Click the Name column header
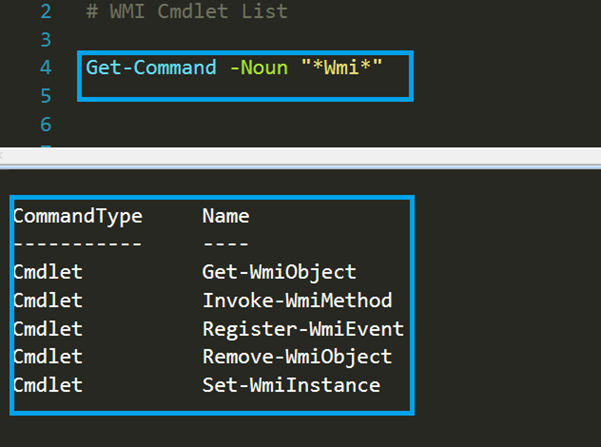 pos(226,216)
